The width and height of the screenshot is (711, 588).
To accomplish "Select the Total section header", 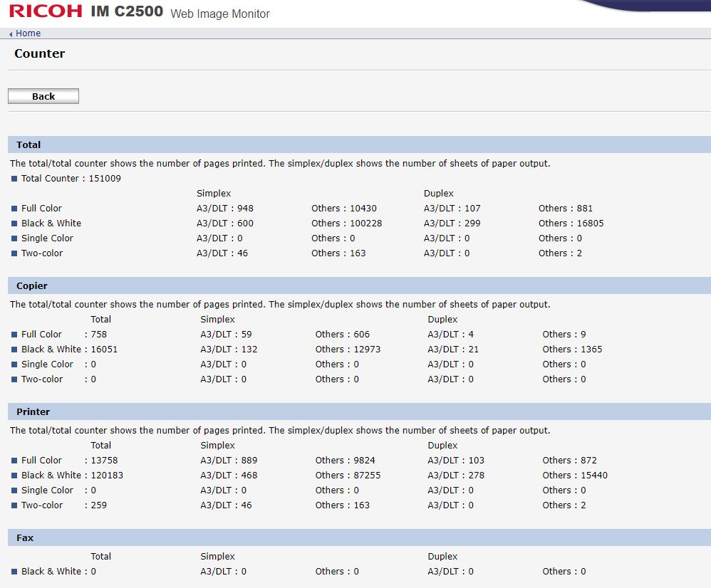I will point(359,145).
